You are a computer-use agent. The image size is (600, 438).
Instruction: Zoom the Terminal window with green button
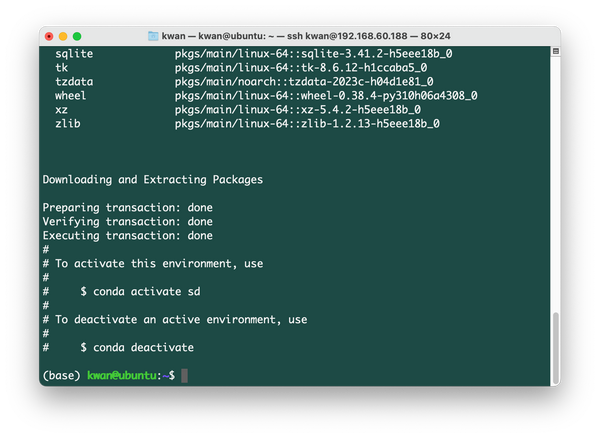(82, 36)
